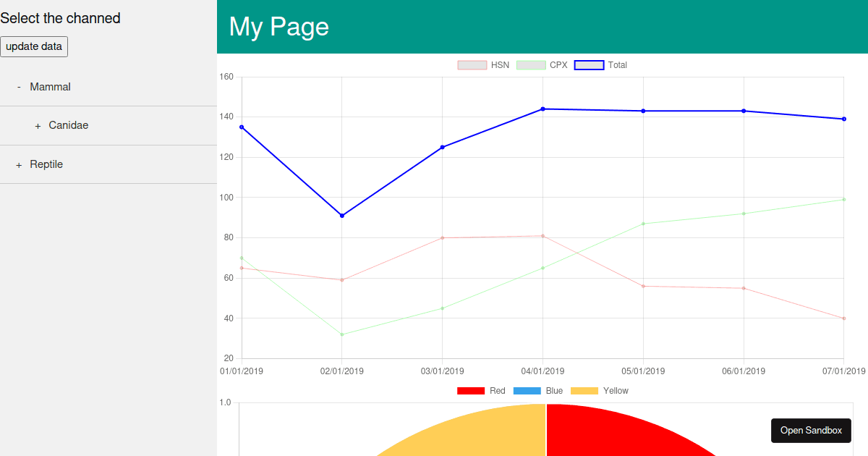Viewport: 868px width, 456px height.
Task: Expand the Canidae tree node
Action: tap(38, 126)
